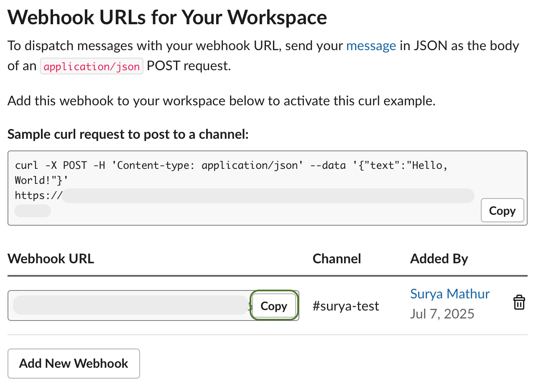
Task: Click the 'Channel' column header
Action: 337,259
